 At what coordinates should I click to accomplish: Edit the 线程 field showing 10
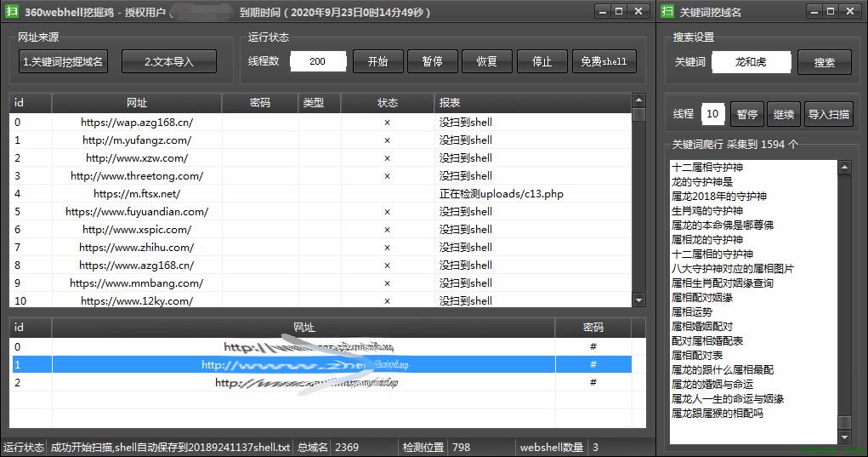tap(712, 114)
